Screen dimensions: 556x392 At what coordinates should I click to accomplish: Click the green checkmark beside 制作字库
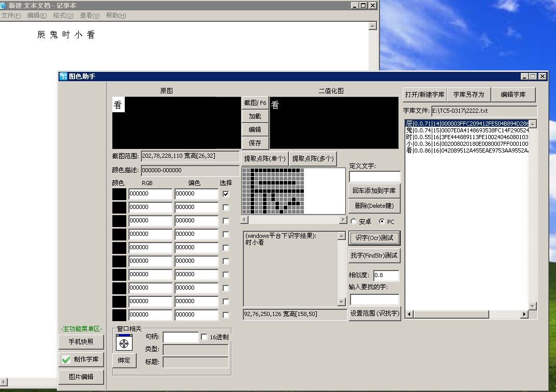click(66, 359)
